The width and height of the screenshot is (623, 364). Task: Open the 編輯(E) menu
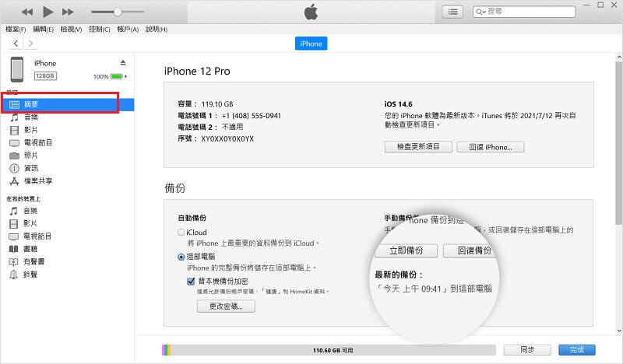tap(43, 29)
